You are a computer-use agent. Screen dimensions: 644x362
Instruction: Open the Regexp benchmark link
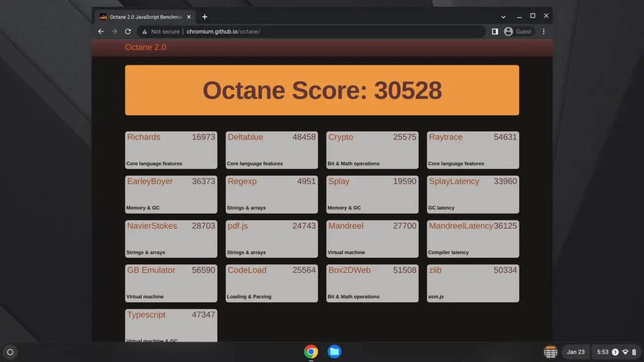[x=242, y=182]
